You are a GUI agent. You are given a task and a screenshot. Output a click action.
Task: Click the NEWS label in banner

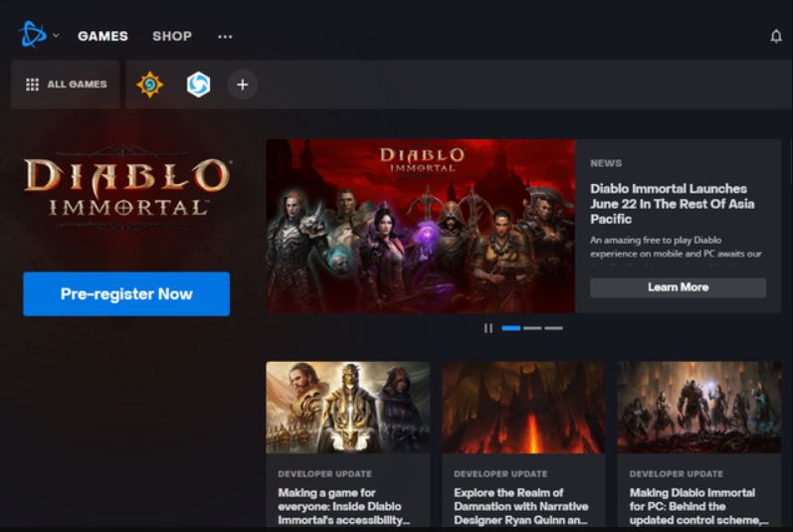606,163
